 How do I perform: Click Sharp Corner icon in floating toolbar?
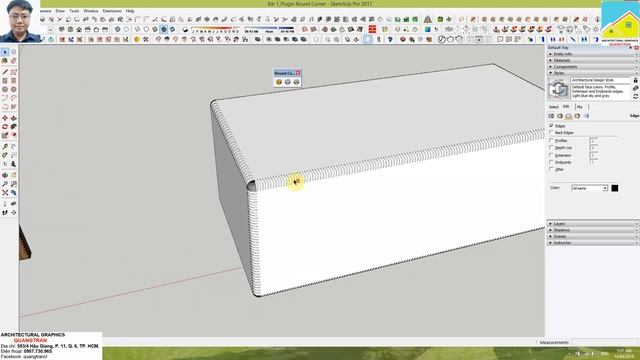[x=288, y=82]
